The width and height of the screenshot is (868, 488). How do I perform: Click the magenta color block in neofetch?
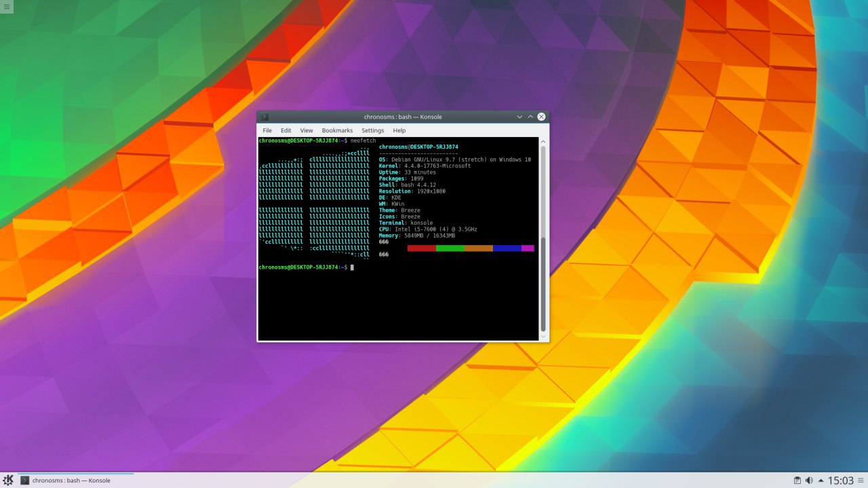coord(528,248)
